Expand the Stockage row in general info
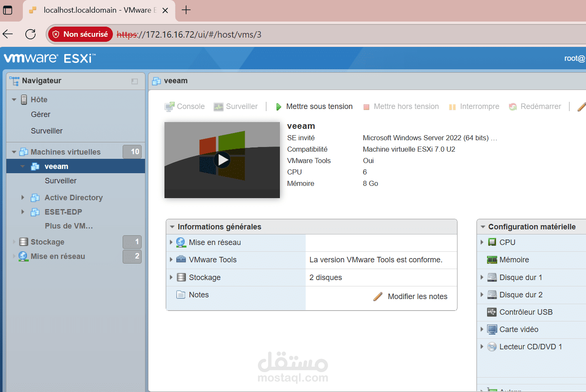 tap(171, 278)
